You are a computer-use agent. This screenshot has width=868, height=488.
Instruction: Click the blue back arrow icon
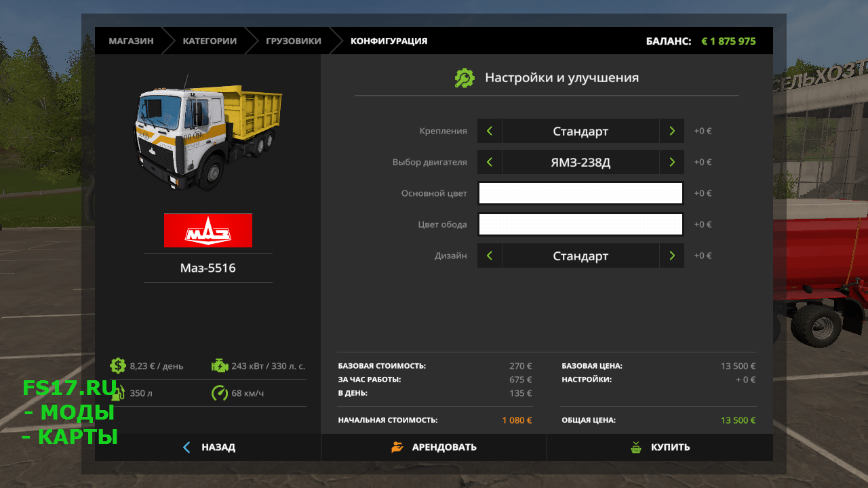[x=187, y=447]
